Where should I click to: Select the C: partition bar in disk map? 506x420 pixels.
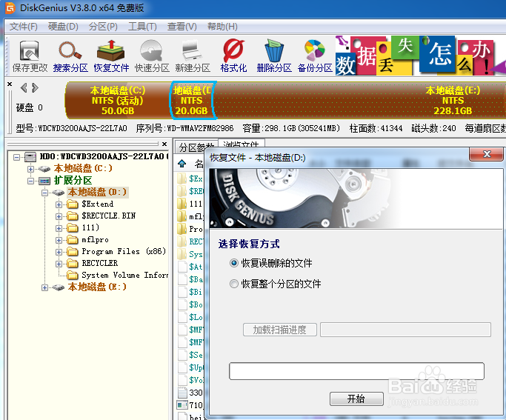tap(118, 100)
